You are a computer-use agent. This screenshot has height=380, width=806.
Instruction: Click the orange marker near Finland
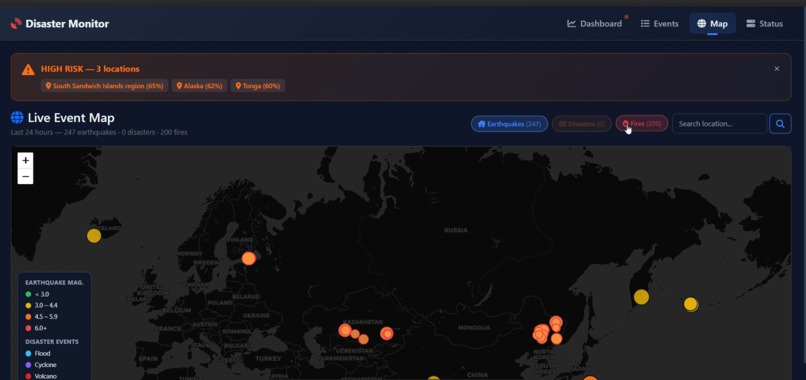tap(249, 258)
